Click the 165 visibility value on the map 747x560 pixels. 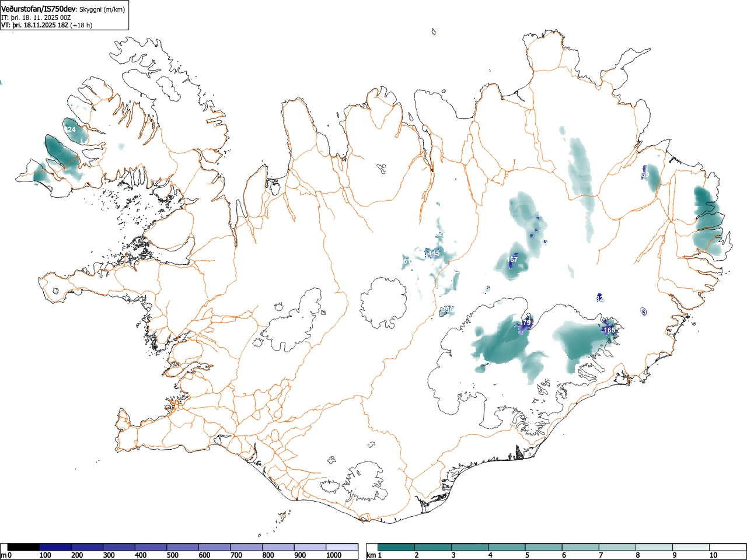point(609,330)
